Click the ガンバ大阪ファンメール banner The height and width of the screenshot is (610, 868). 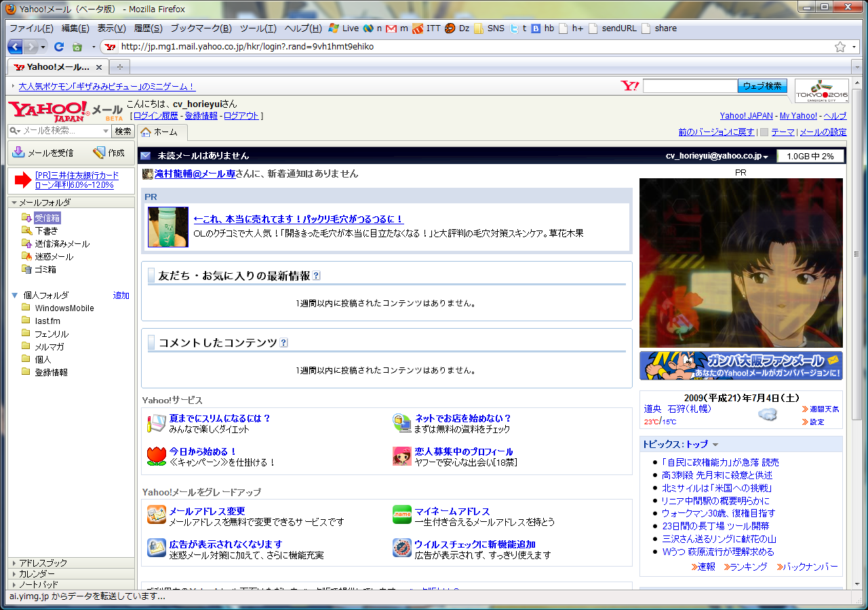[x=741, y=365]
